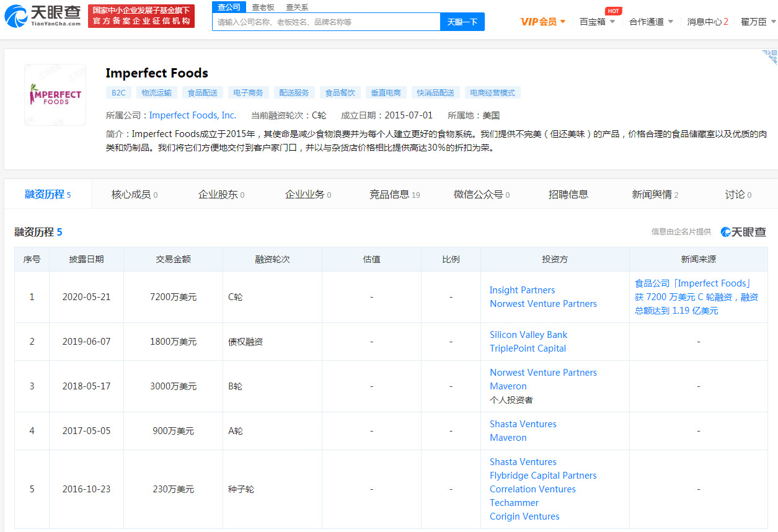778x532 pixels.
Task: Select the 7200万美元 amount cell
Action: coord(173,297)
